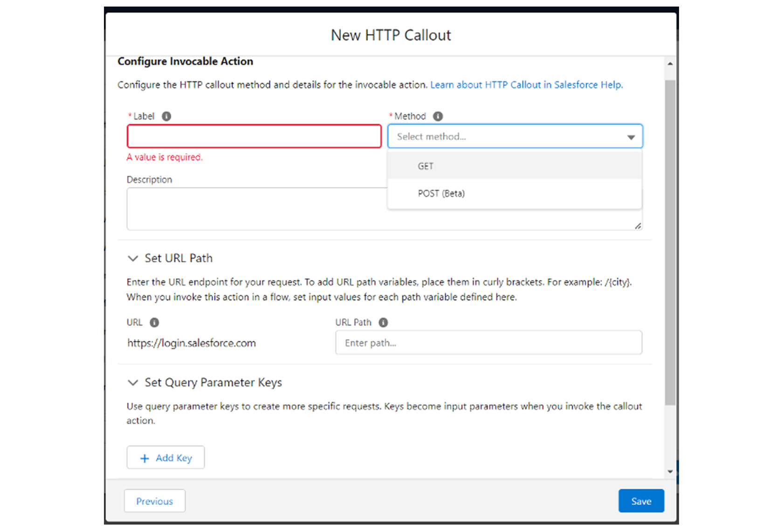
Task: Show info tooltip next to Label
Action: tap(166, 116)
